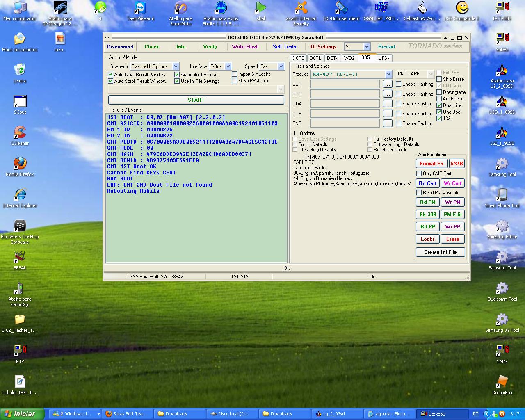Open the erro file icon
The image size is (525, 420).
60,42
